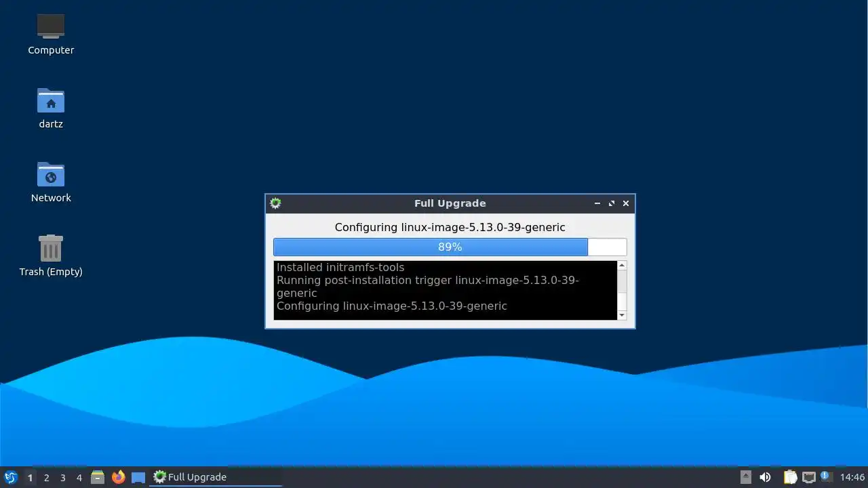Switch to virtual desktop 3

click(x=62, y=477)
